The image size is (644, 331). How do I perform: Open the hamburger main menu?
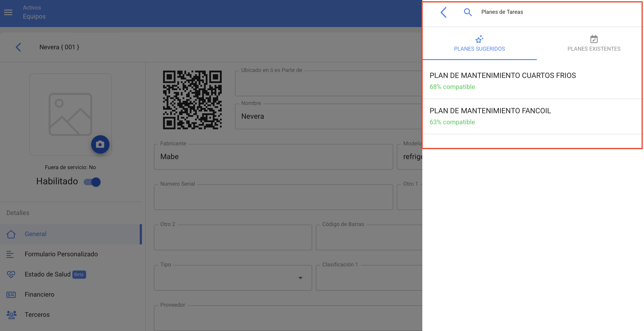[x=8, y=12]
